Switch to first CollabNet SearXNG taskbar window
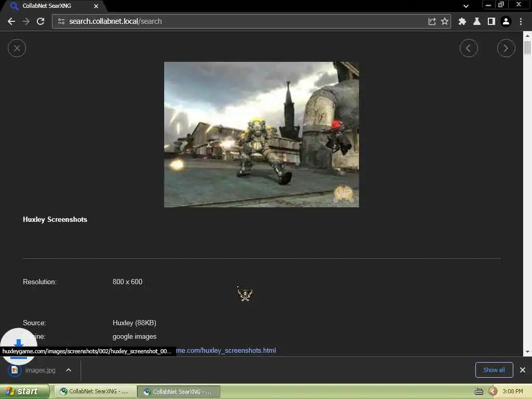This screenshot has width=532, height=399. [x=96, y=392]
